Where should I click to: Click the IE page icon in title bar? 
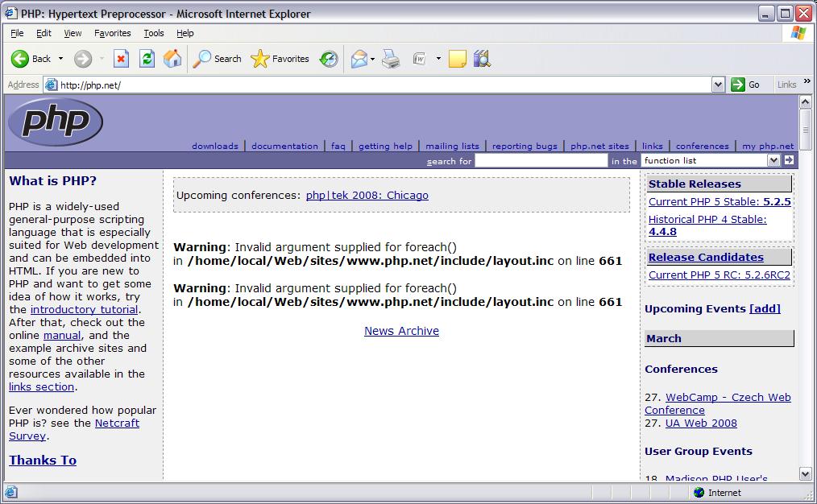11,13
